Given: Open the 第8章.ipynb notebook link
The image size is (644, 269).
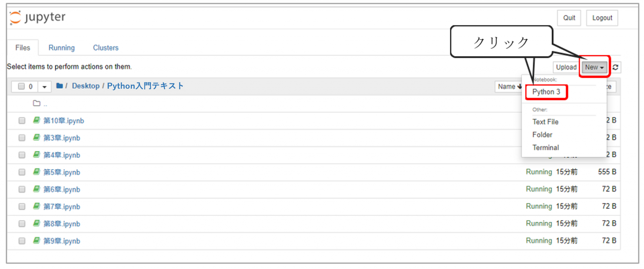Looking at the screenshot, I should pyautogui.click(x=62, y=224).
